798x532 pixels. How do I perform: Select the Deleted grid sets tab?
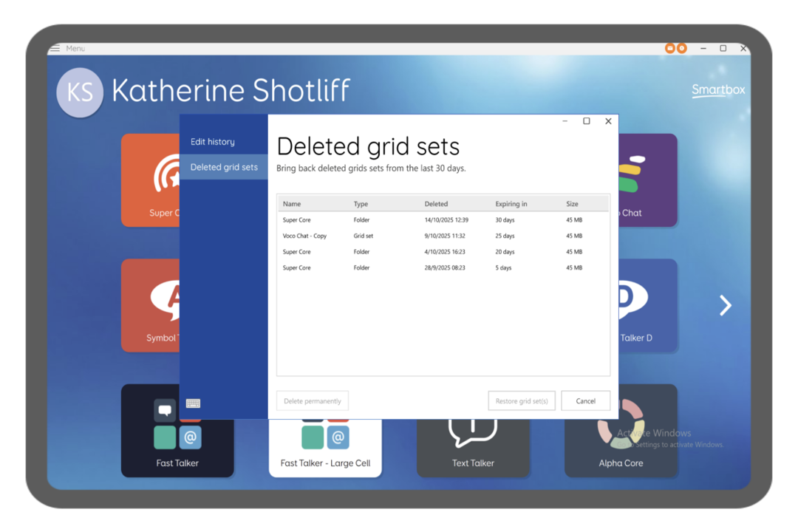[x=224, y=167]
